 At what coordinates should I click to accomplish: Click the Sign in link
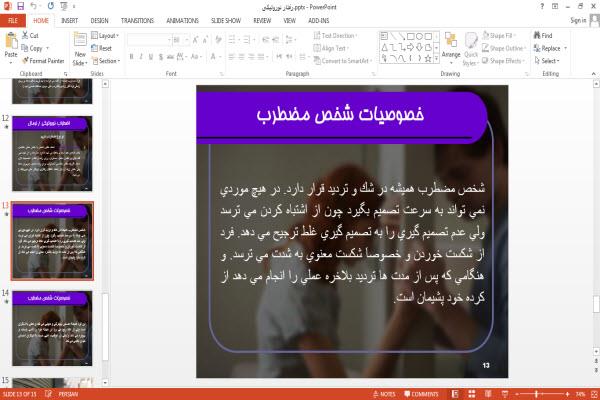point(578,20)
